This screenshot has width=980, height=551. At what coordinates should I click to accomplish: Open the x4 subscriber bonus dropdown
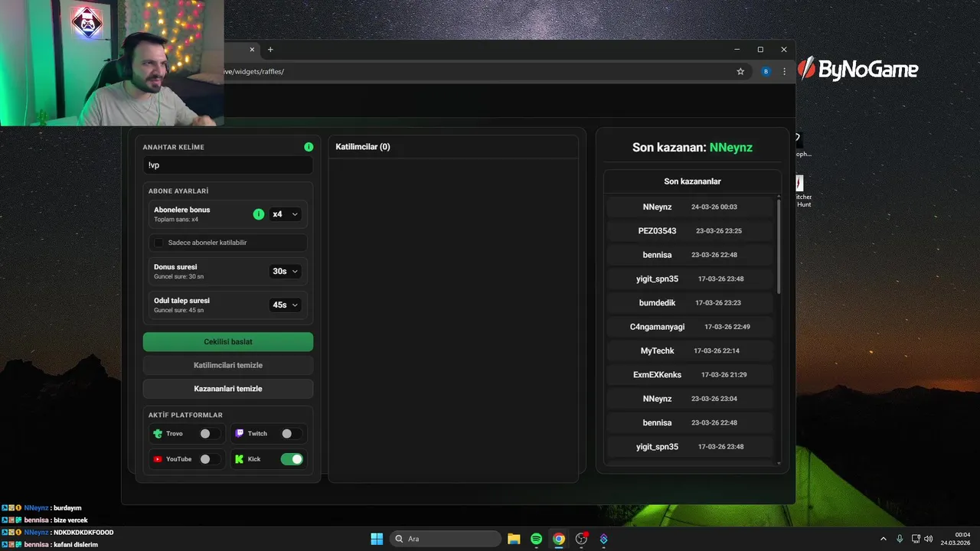coord(286,214)
